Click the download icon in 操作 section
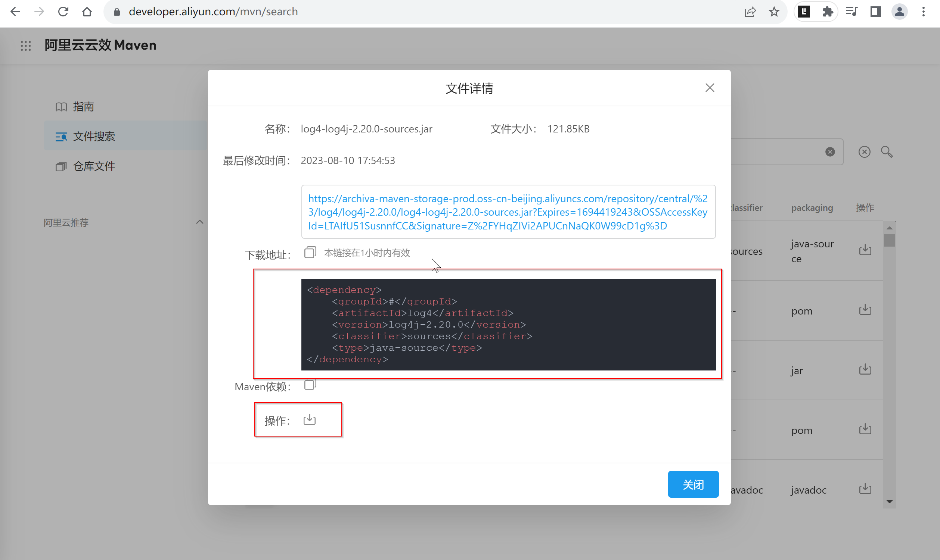Screen dimensions: 940x560 tap(310, 419)
